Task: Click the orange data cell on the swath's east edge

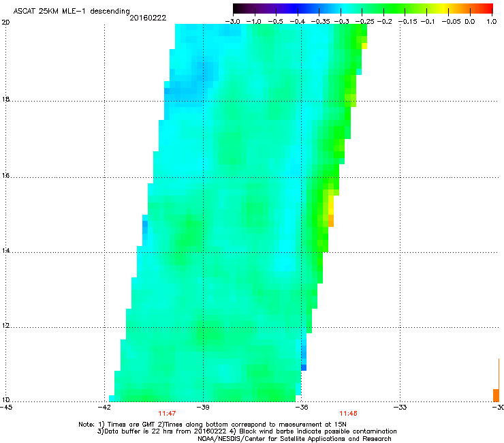Action: coord(331,221)
